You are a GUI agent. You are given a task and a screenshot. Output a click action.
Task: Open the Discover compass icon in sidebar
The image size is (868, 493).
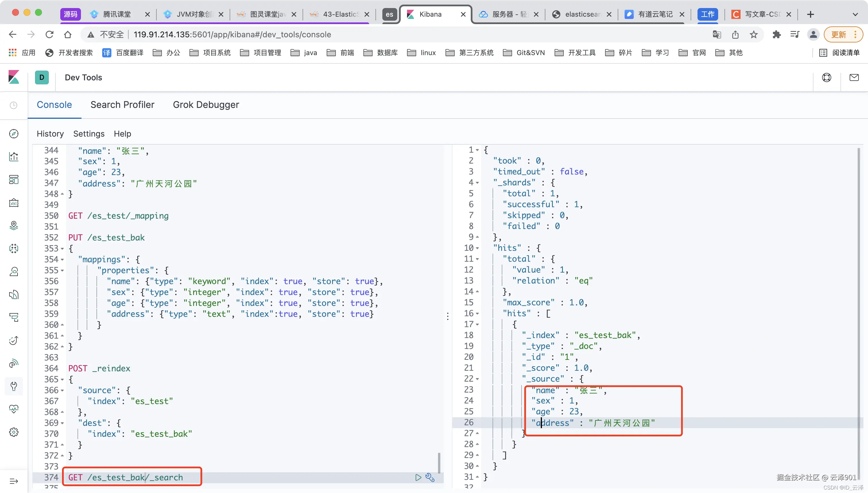[13, 134]
